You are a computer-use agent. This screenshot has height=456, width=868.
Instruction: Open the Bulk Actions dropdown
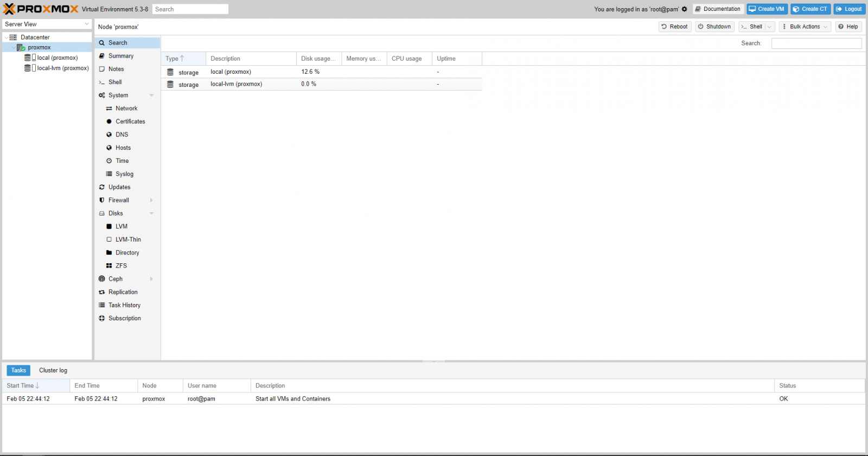[805, 27]
